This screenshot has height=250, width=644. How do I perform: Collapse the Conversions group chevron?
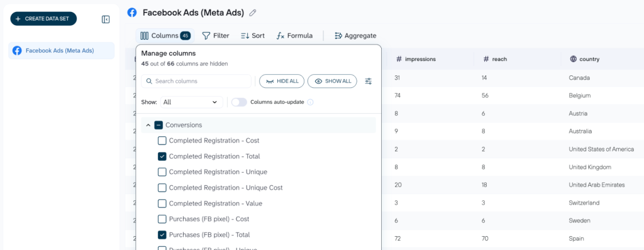click(148, 125)
